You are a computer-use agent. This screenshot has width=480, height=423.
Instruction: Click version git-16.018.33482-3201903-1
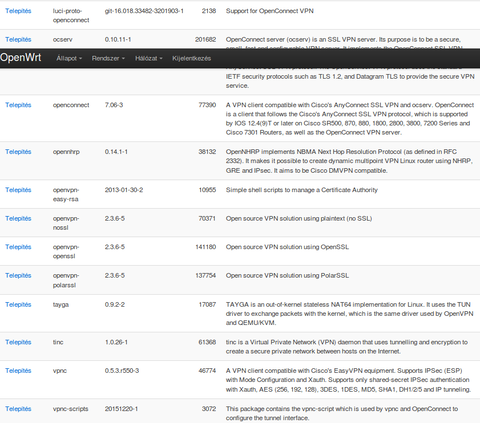pos(144,11)
